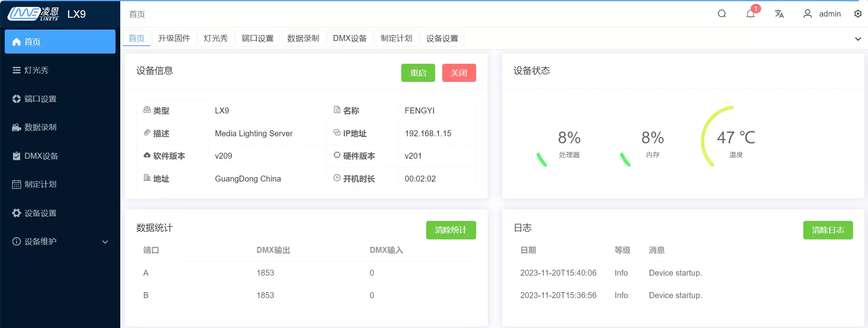
Task: Click 灯光秀 list icon in sidebar
Action: pos(17,70)
